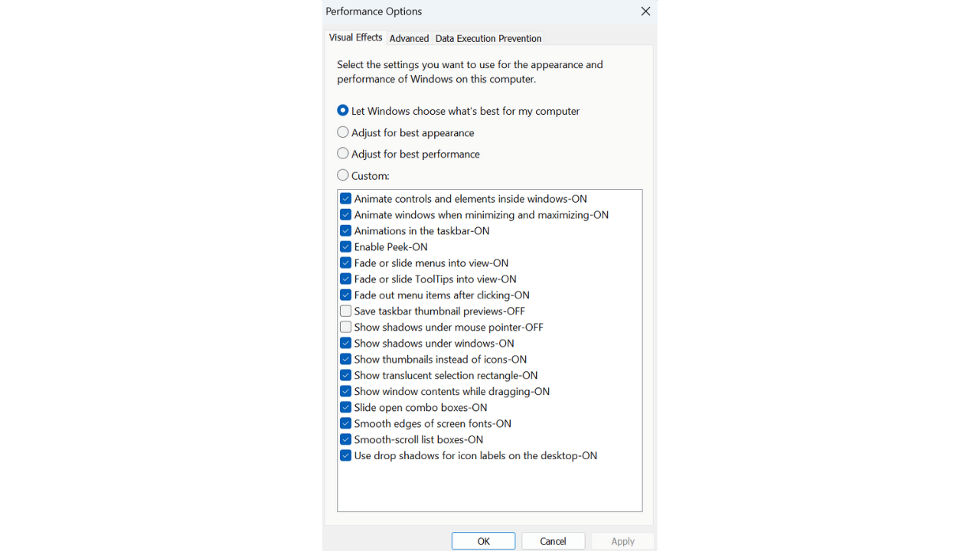Uncheck Animations in the taskbar
Image resolution: width=980 pixels, height=551 pixels.
(x=345, y=230)
